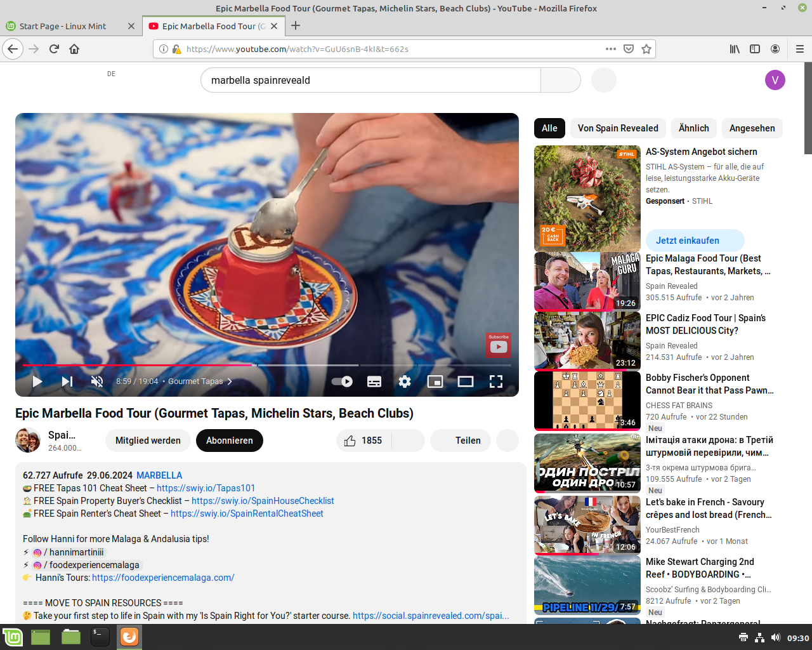
Task: Open page actions three-dot menu
Action: [611, 49]
